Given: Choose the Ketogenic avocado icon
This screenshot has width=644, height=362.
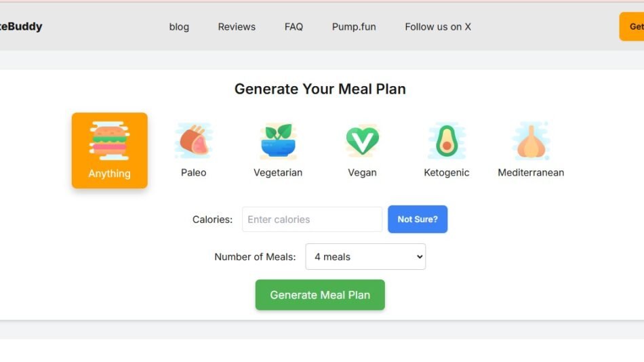Looking at the screenshot, I should (446, 141).
